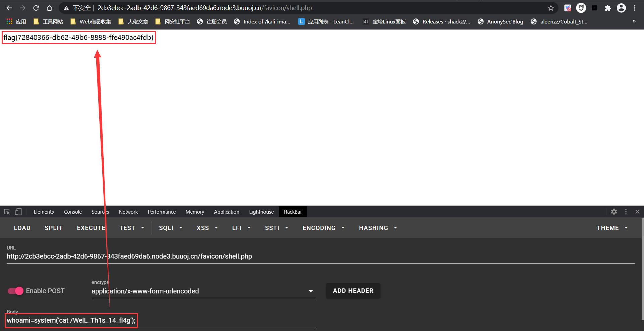Viewport: 644px width, 331px height.
Task: Go forward with the browser arrow
Action: click(22, 8)
